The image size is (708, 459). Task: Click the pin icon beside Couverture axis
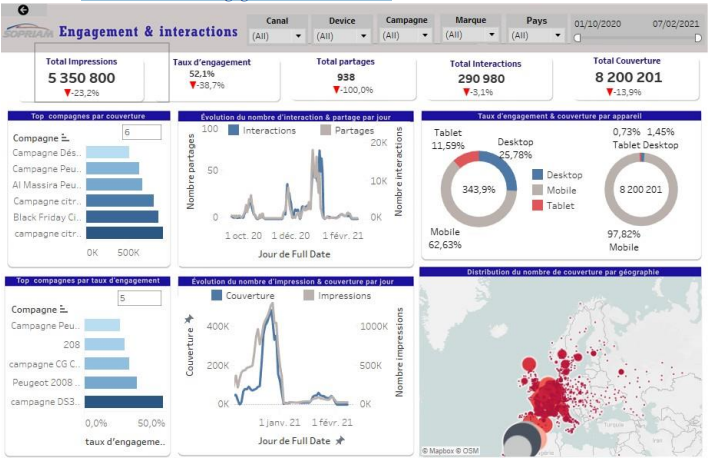click(x=189, y=319)
